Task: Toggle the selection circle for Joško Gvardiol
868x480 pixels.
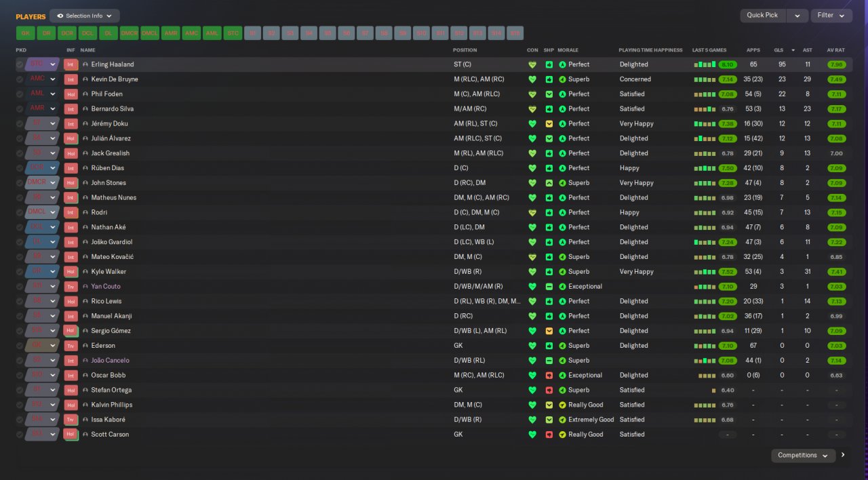Action: (20, 242)
